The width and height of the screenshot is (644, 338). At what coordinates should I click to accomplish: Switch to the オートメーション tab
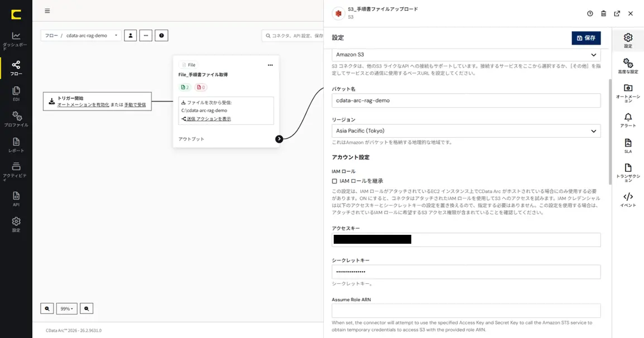pos(628,93)
